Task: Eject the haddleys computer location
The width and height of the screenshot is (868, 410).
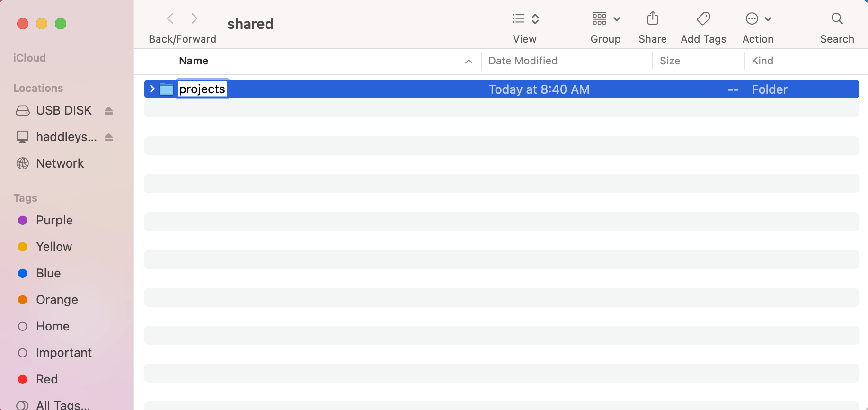Action: [x=109, y=137]
